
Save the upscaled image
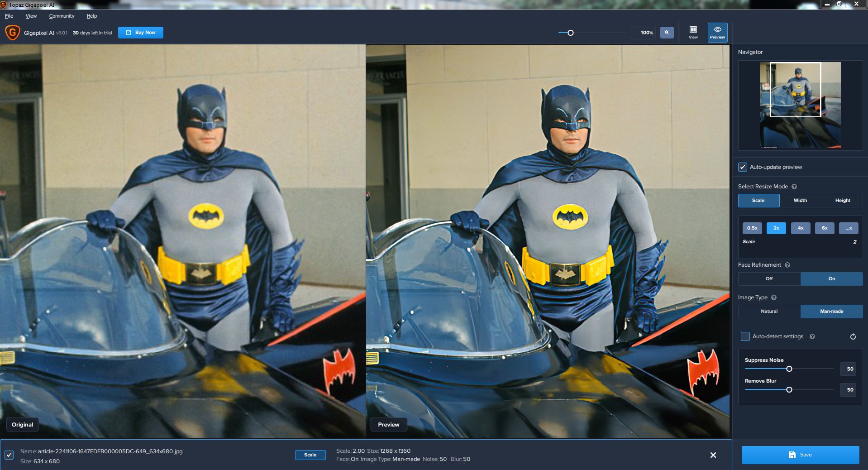(x=800, y=455)
